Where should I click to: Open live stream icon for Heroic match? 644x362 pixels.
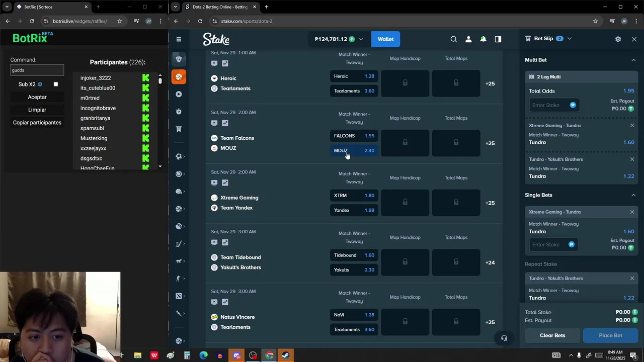[x=214, y=63]
